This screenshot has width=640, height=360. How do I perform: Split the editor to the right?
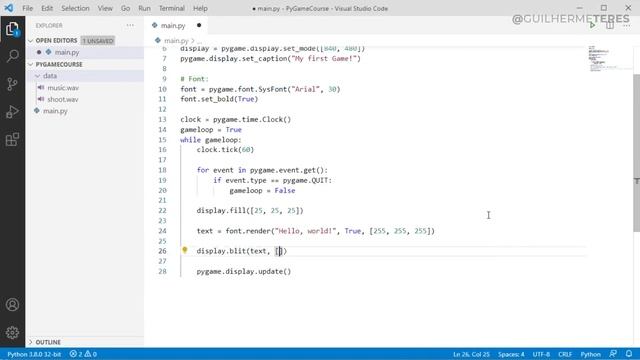(x=610, y=25)
